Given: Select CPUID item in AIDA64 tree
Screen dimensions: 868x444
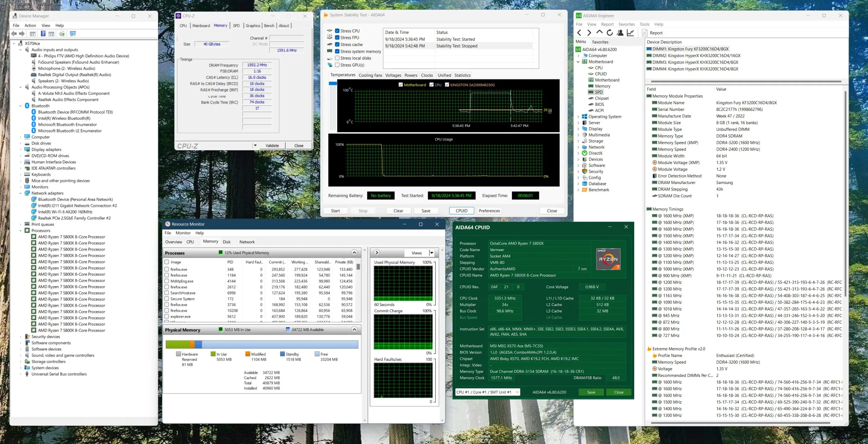Looking at the screenshot, I should click(x=601, y=74).
